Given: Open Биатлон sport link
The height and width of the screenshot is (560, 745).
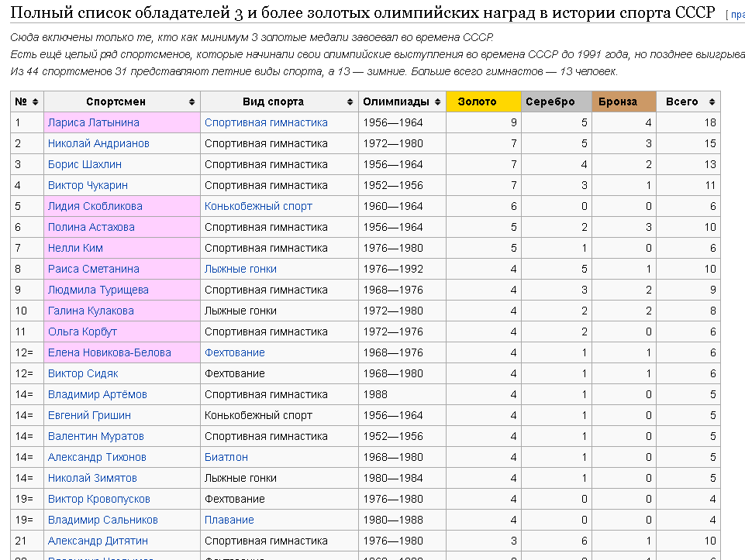Looking at the screenshot, I should click(x=226, y=456).
